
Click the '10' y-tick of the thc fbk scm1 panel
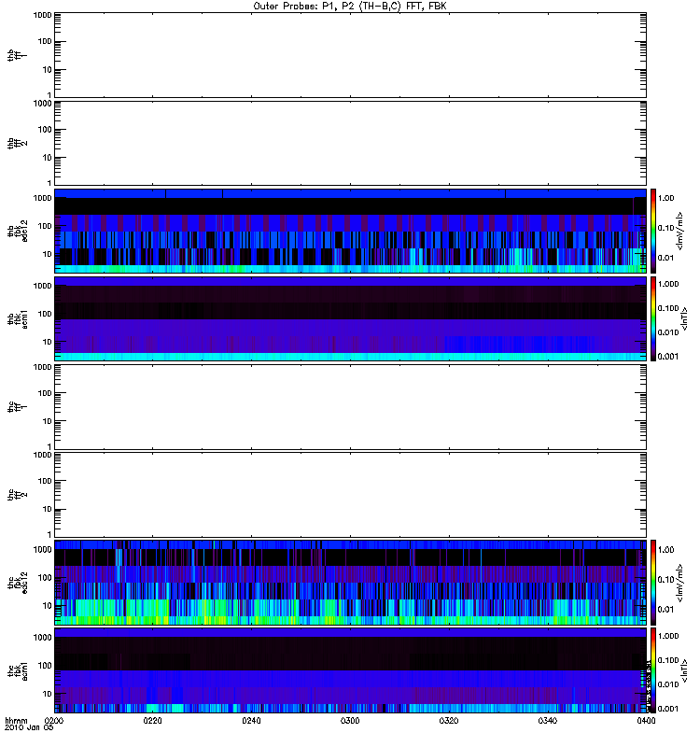48,694
